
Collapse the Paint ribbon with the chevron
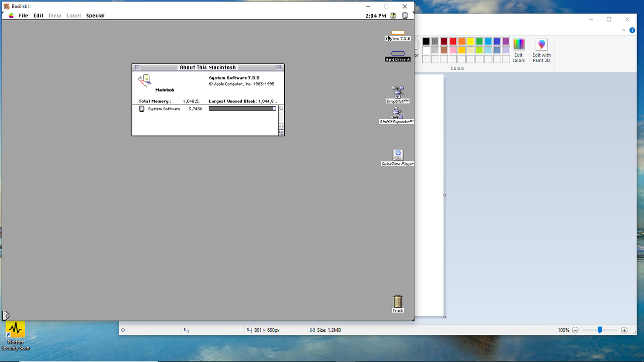(622, 30)
